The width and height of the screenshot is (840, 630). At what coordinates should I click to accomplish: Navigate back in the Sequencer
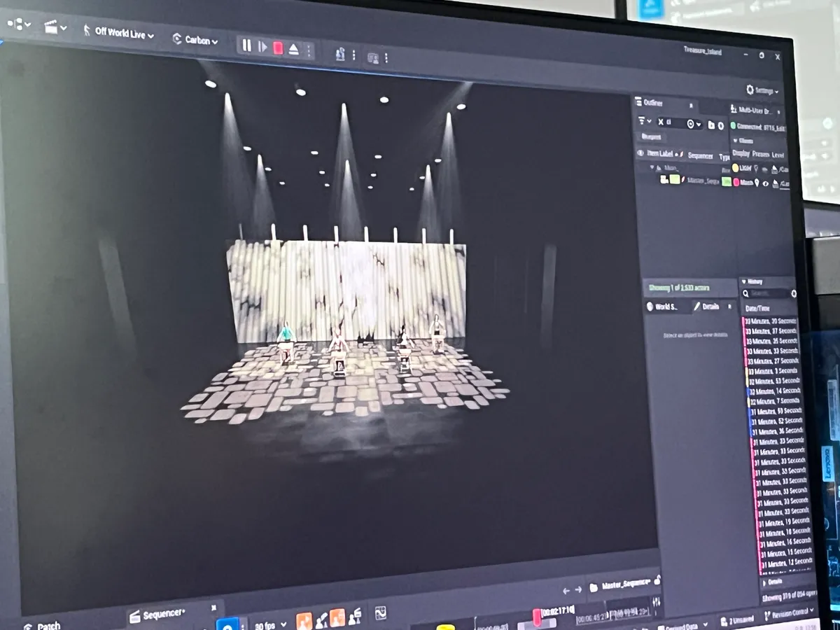tap(567, 590)
